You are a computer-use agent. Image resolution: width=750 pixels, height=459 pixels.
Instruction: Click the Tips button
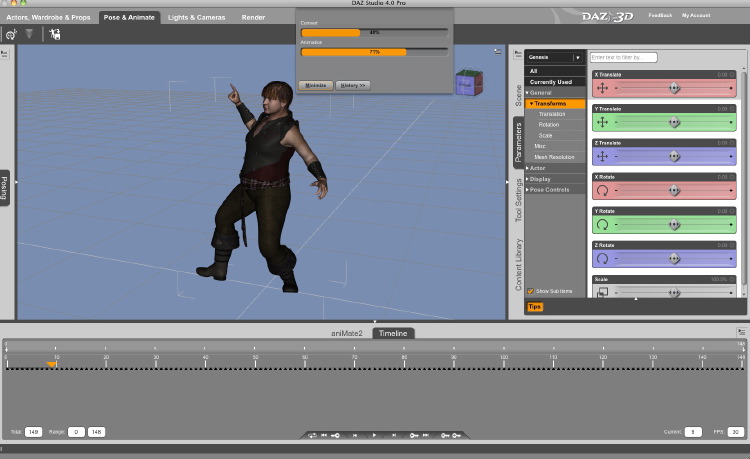[x=535, y=306]
